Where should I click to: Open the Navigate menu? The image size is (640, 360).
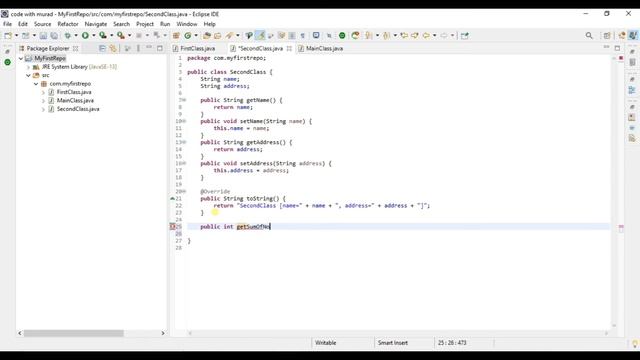[x=96, y=24]
